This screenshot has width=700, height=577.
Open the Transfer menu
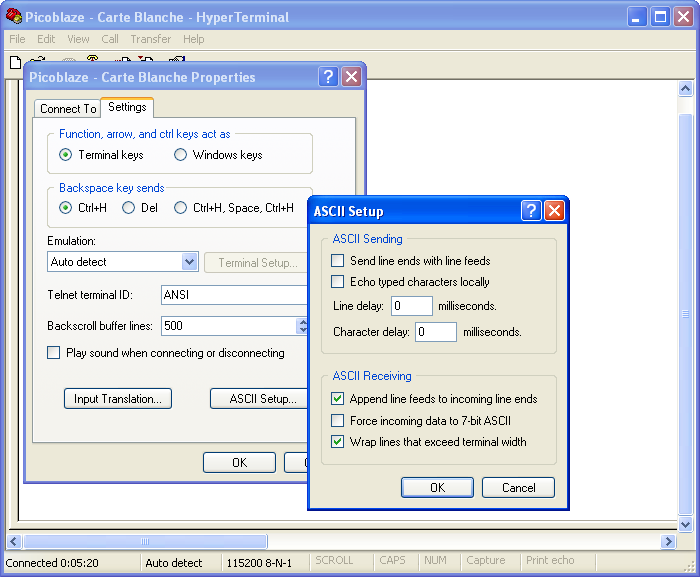coord(150,39)
